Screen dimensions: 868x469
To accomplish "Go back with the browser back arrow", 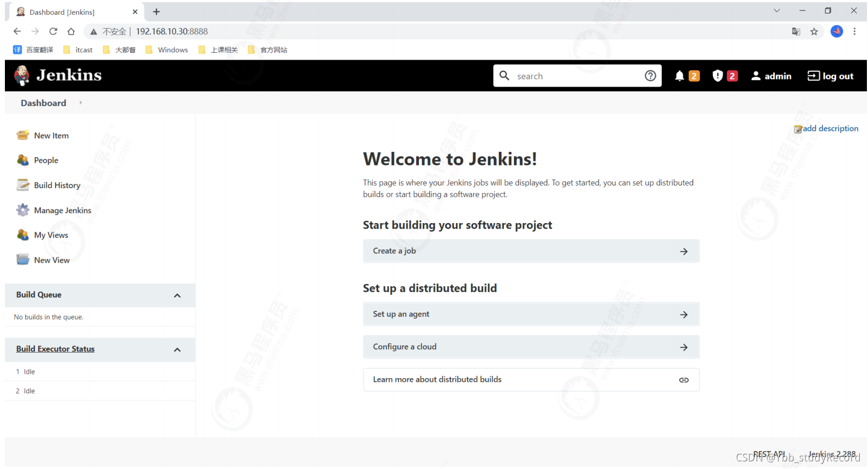I will 17,32.
